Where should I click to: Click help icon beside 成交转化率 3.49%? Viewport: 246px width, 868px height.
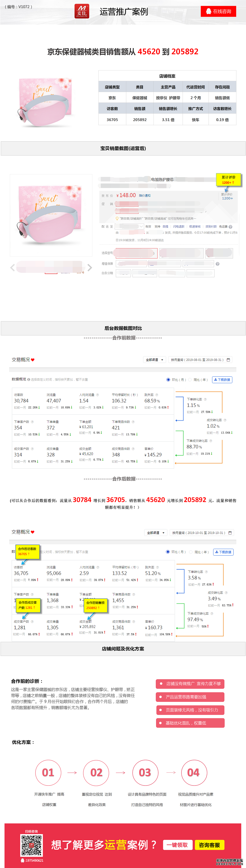click(x=226, y=593)
